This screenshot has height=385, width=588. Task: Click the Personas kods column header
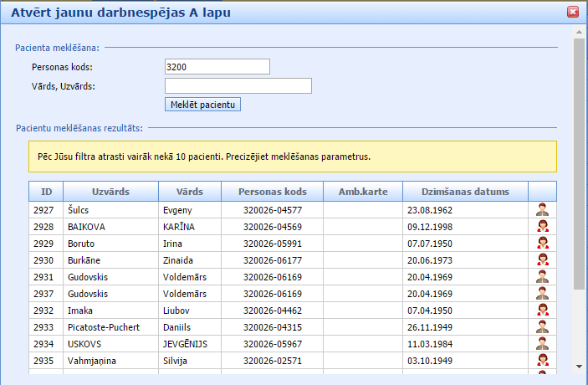273,192
